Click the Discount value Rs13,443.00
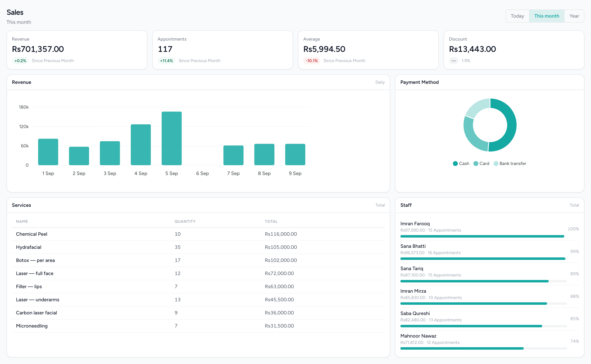This screenshot has width=591, height=364. coord(472,49)
